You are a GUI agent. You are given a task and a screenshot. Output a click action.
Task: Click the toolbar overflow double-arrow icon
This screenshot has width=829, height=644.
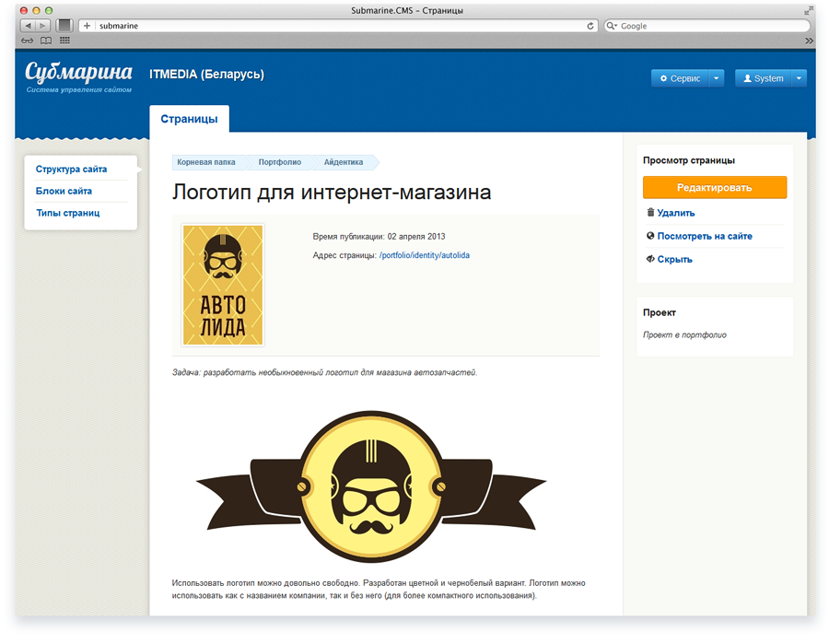click(x=809, y=41)
